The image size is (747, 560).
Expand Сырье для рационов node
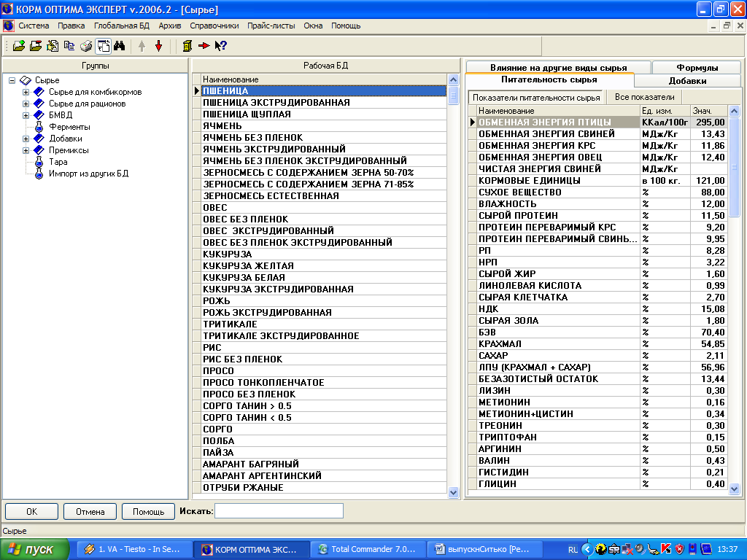click(x=26, y=104)
